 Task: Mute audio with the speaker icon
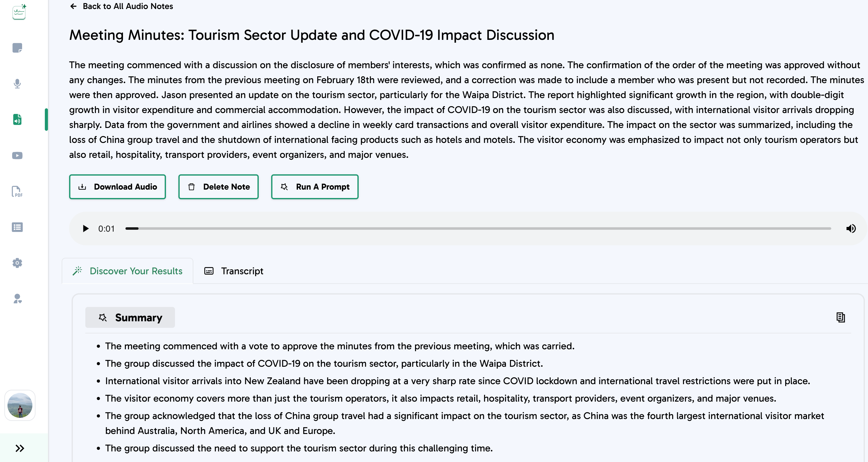coord(851,229)
